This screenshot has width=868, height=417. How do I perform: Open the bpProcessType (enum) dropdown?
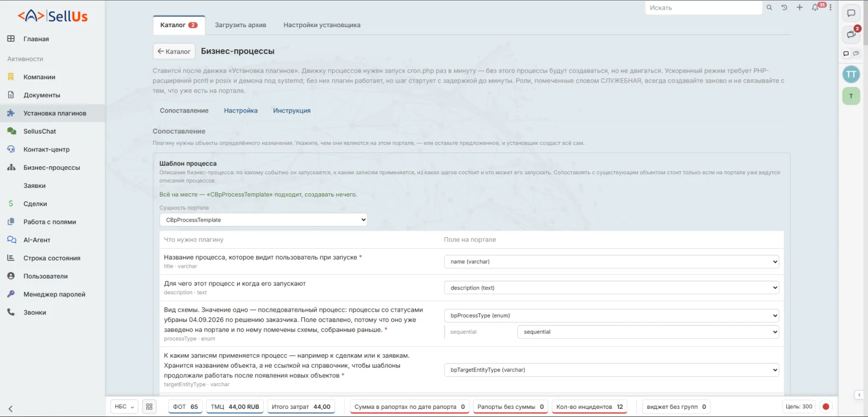click(x=611, y=315)
